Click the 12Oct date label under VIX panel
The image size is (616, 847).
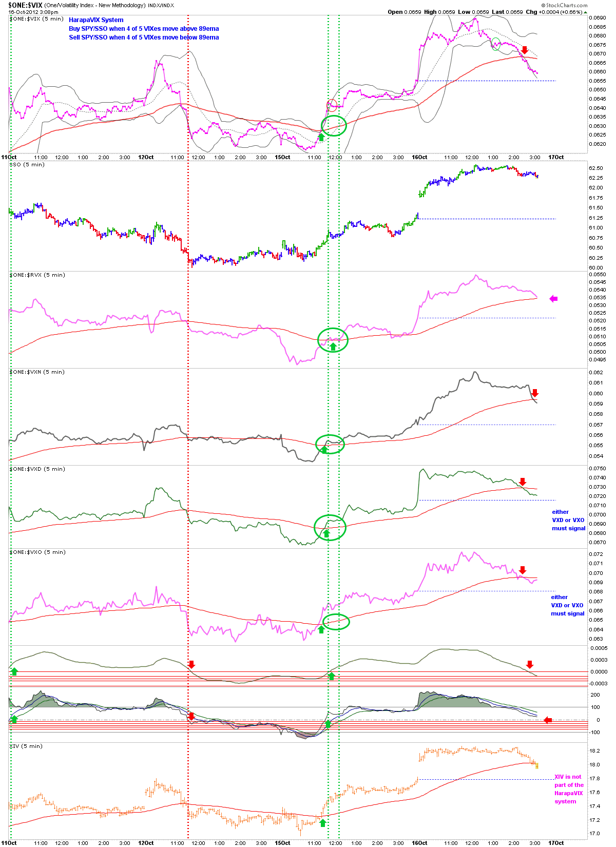click(x=146, y=158)
